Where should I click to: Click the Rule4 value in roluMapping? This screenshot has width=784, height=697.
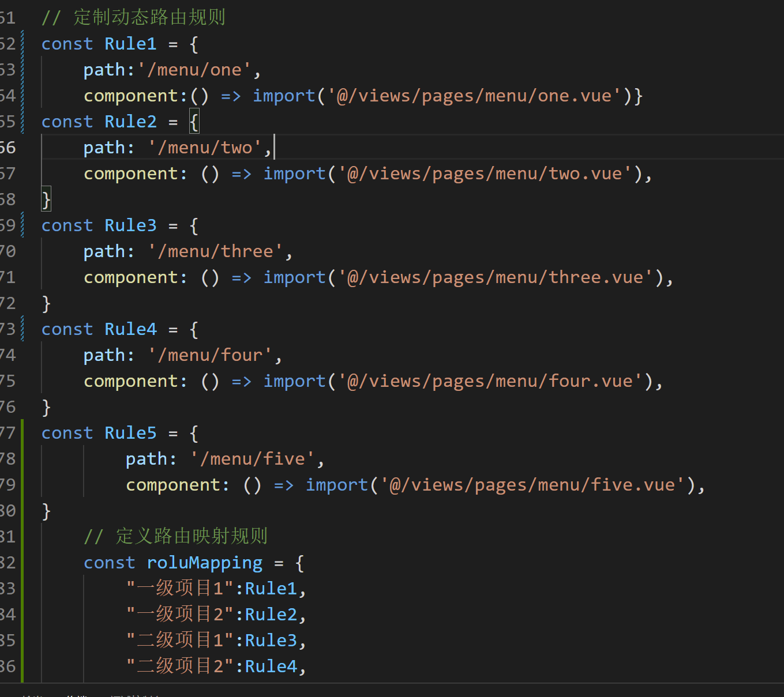click(x=271, y=666)
